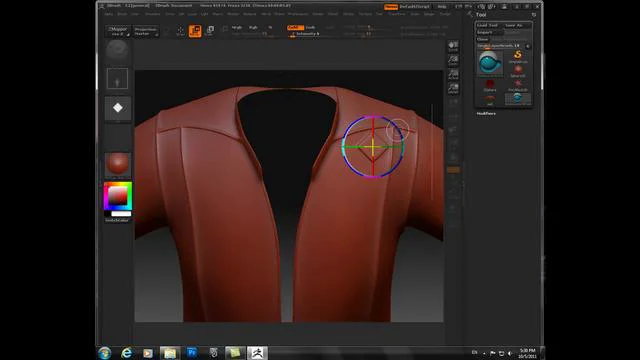
Task: Open Sticky Notes on the taskbar
Action: click(235, 353)
